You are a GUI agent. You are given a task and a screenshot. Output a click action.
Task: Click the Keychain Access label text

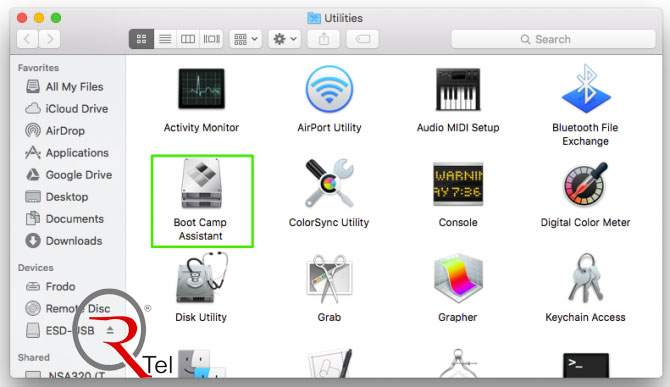coord(585,317)
